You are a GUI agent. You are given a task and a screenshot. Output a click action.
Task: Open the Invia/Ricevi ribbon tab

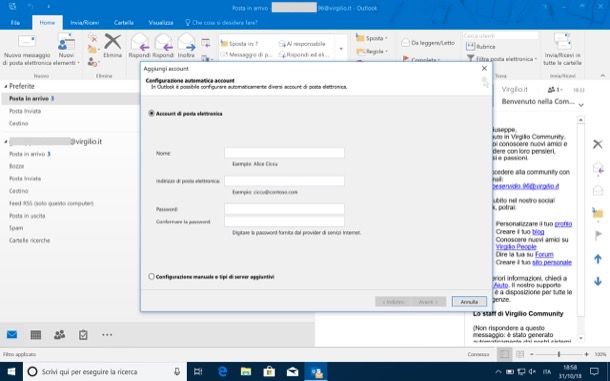[84, 23]
